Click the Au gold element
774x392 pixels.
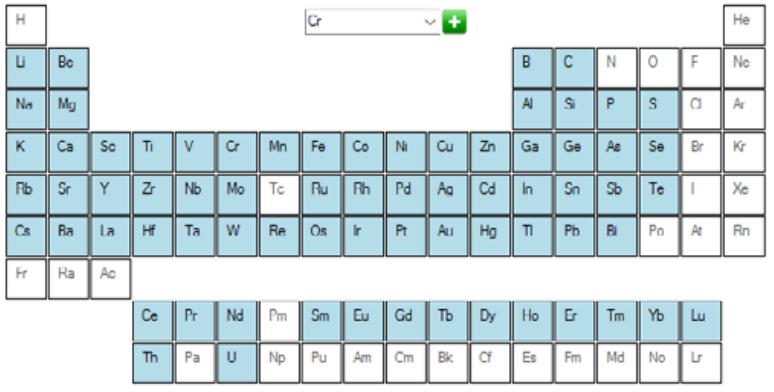click(448, 236)
